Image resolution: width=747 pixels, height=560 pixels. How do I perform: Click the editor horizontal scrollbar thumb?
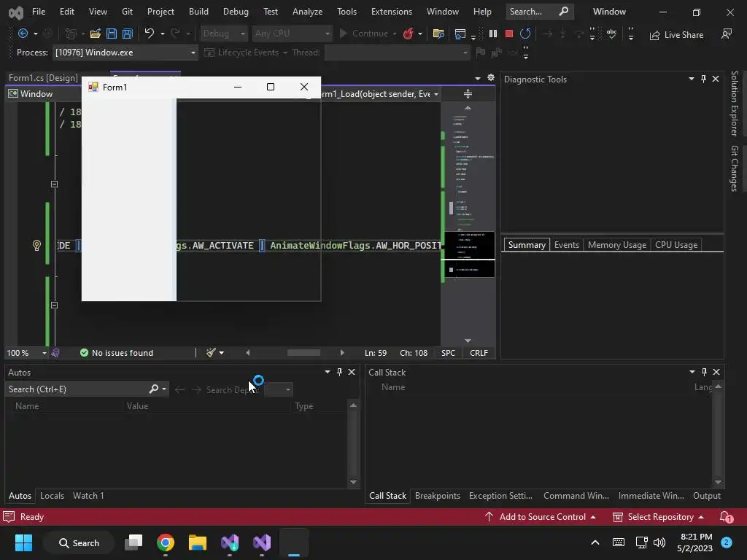[303, 353]
